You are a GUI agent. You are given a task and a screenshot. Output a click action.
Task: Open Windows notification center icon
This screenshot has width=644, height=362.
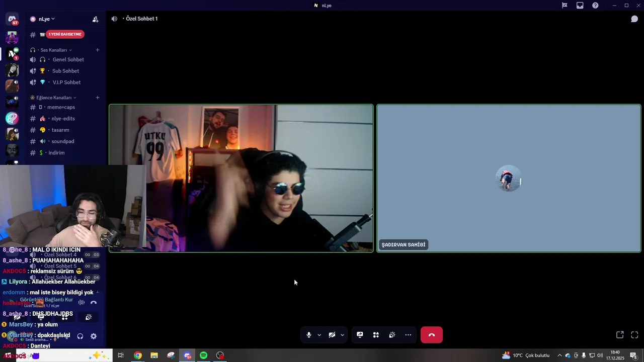[x=634, y=355]
